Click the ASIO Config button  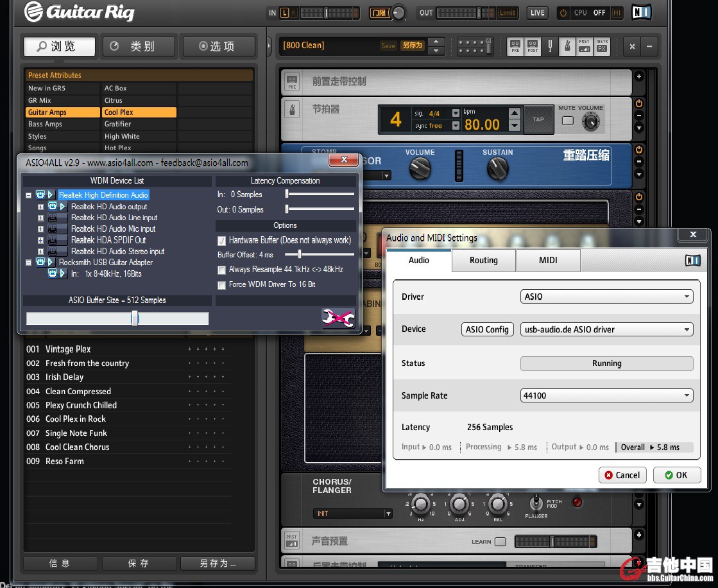[x=487, y=329]
